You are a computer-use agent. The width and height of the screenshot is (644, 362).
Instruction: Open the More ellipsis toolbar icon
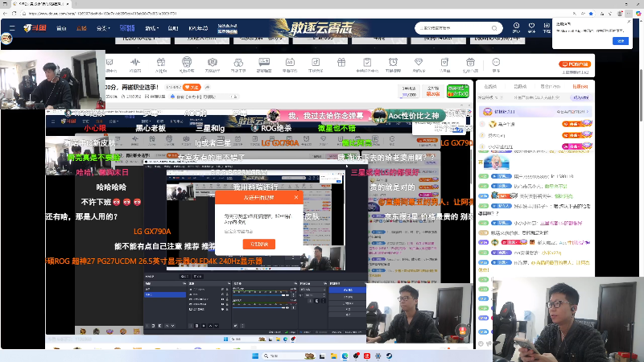pos(496,63)
